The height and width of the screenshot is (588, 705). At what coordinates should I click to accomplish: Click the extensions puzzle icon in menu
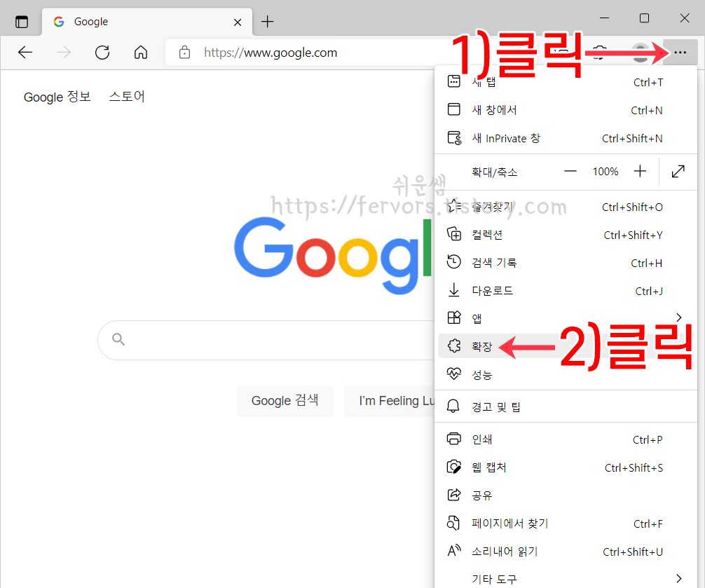point(453,346)
